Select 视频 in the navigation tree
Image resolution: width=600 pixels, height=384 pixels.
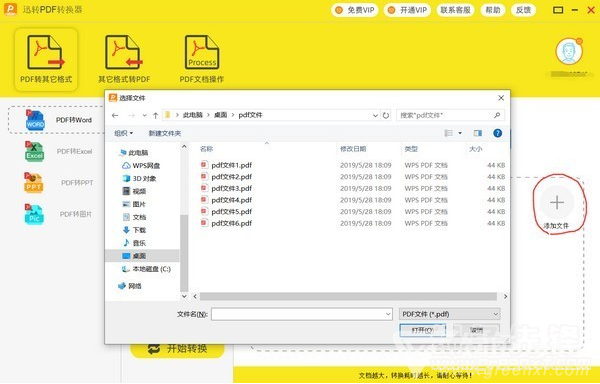134,191
